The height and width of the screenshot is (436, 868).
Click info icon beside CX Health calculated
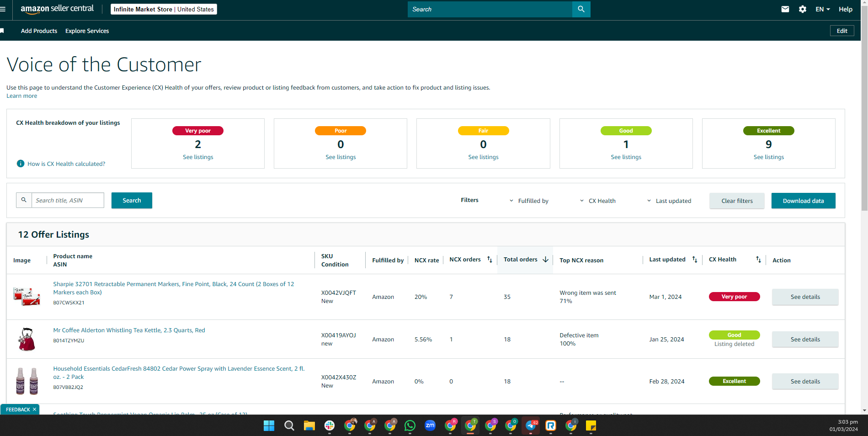point(21,164)
